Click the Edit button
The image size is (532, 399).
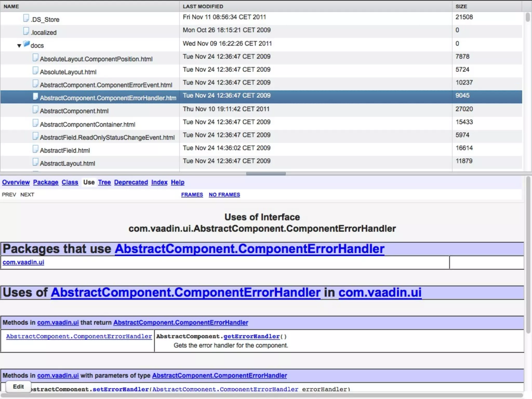pyautogui.click(x=18, y=387)
